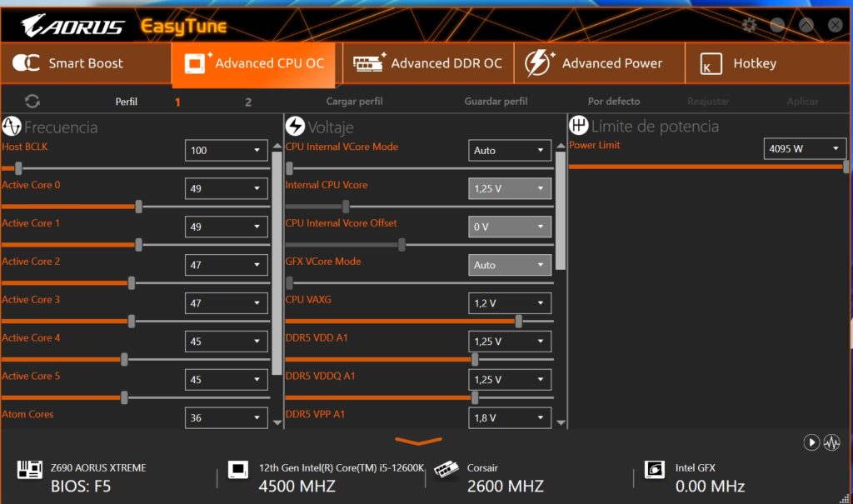Click the Límite de potencia icon
The height and width of the screenshot is (504, 853).
point(579,125)
